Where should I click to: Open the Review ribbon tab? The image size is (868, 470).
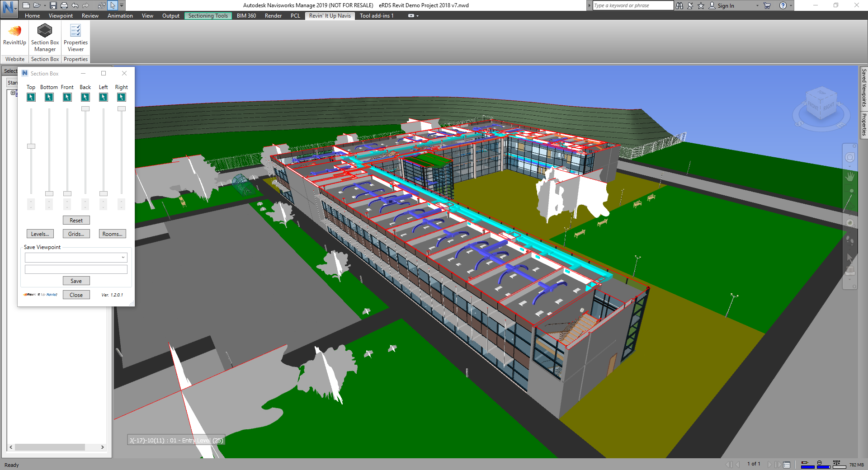pyautogui.click(x=90, y=16)
